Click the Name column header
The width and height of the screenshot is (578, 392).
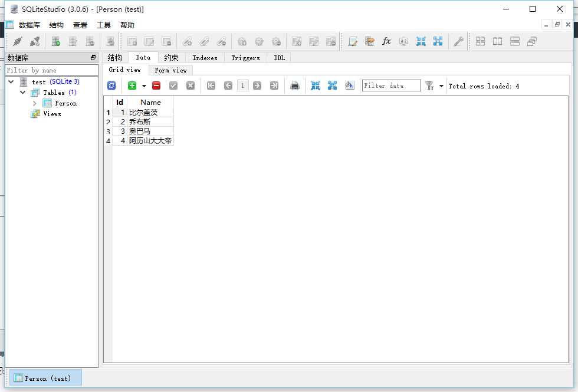click(150, 103)
